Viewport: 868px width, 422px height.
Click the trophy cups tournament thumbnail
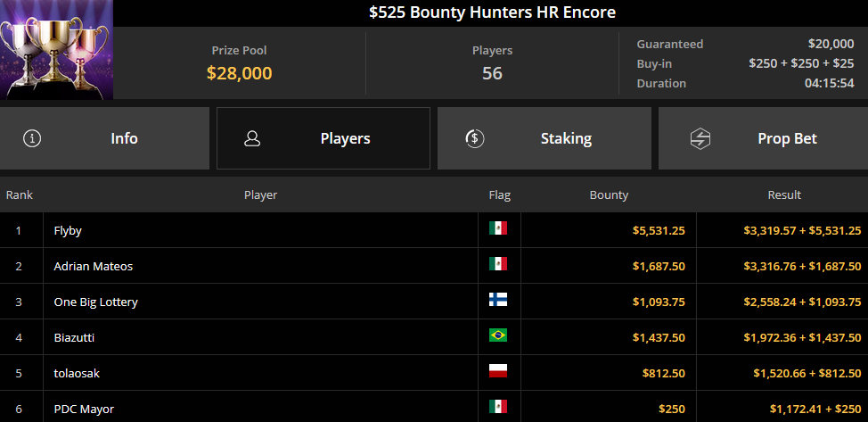[56, 50]
